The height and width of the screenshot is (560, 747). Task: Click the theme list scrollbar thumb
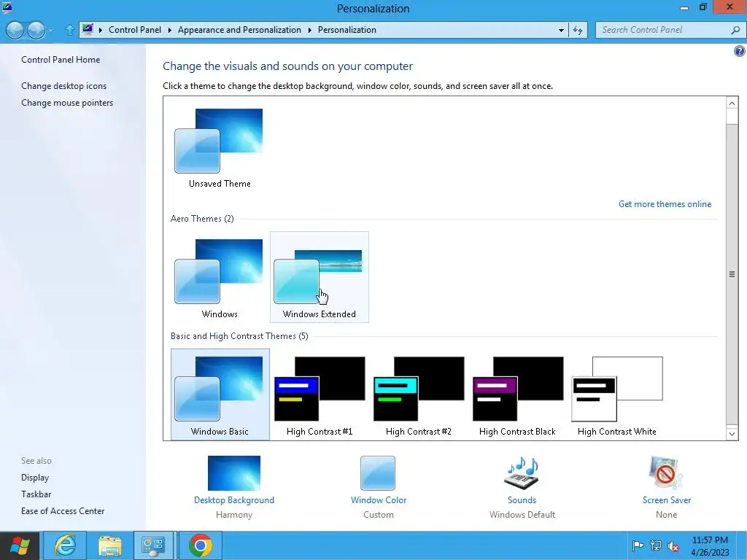(x=732, y=274)
